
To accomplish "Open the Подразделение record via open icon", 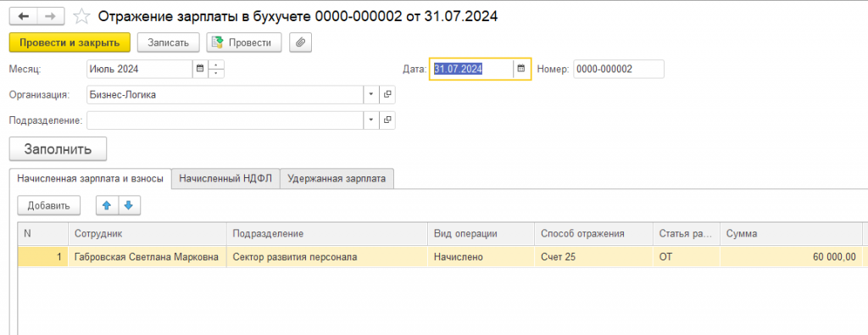I will coord(387,120).
